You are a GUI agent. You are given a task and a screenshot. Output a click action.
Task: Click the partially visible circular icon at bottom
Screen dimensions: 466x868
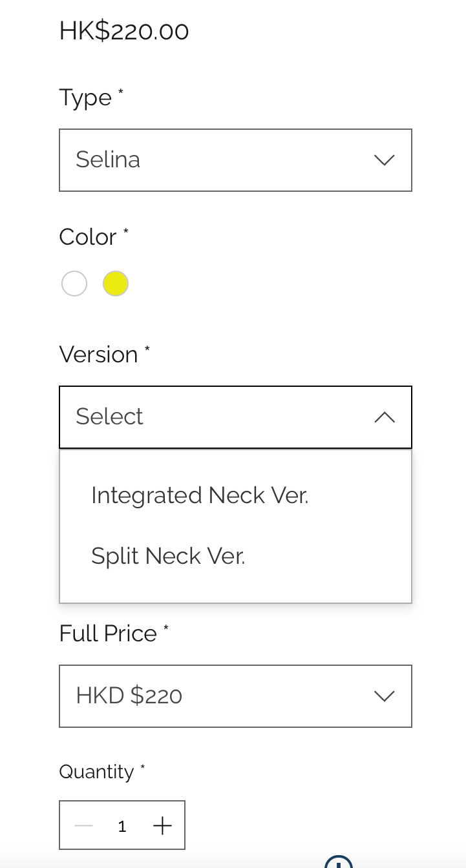point(338,862)
